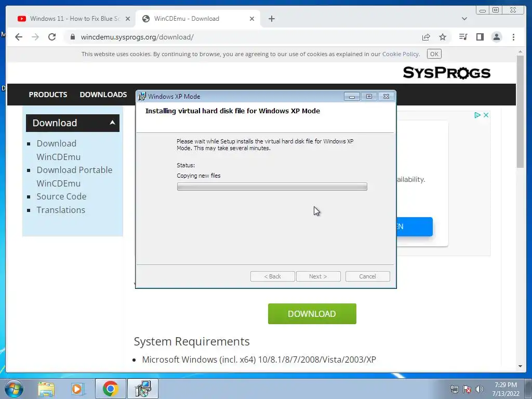Open the Source Code sidebar link
Image resolution: width=532 pixels, height=399 pixels.
click(61, 196)
